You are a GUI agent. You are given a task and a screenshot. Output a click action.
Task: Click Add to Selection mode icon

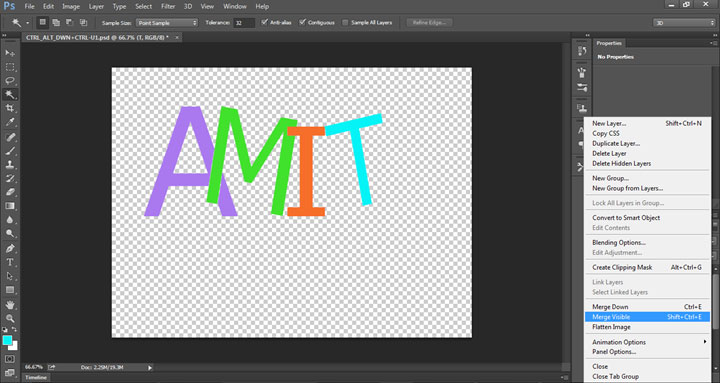pos(56,22)
